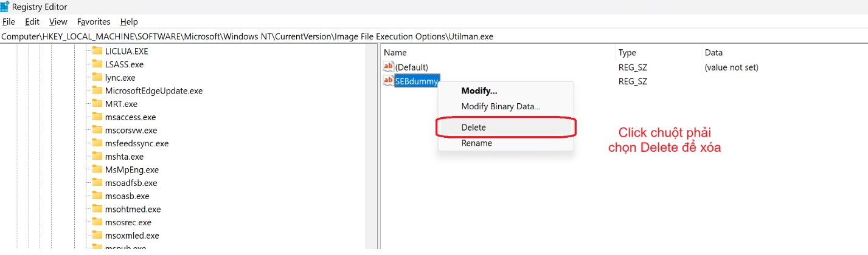This screenshot has width=868, height=255.
Task: Choose Delete from the context menu
Action: (474, 127)
